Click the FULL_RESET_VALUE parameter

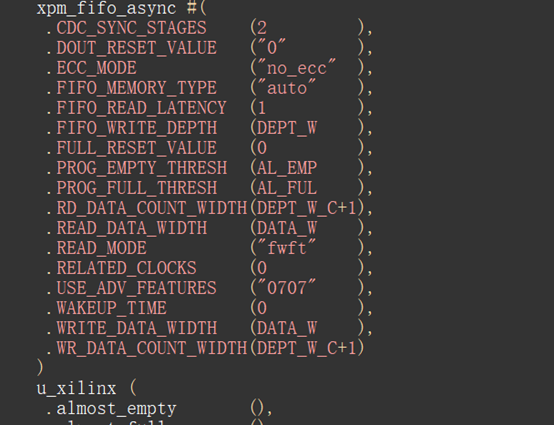tap(136, 148)
